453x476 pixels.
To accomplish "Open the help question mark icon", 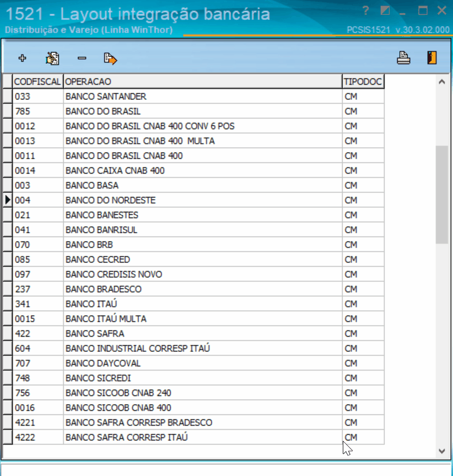I will tap(366, 11).
